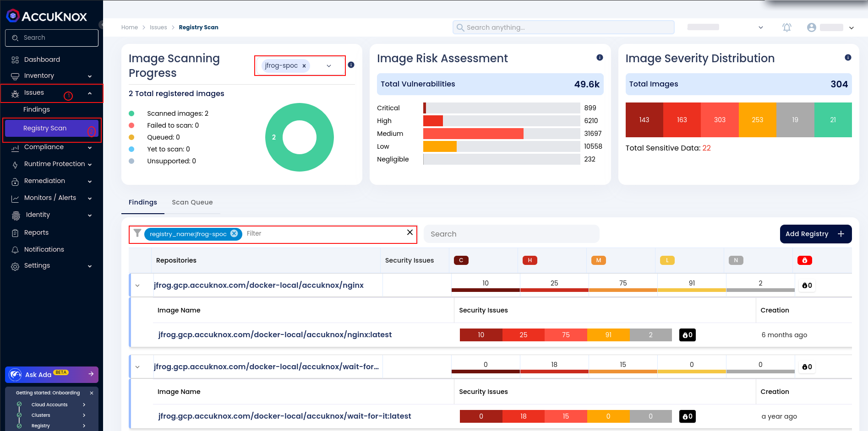Expand the Remediation menu chevron
868x431 pixels.
click(x=90, y=182)
